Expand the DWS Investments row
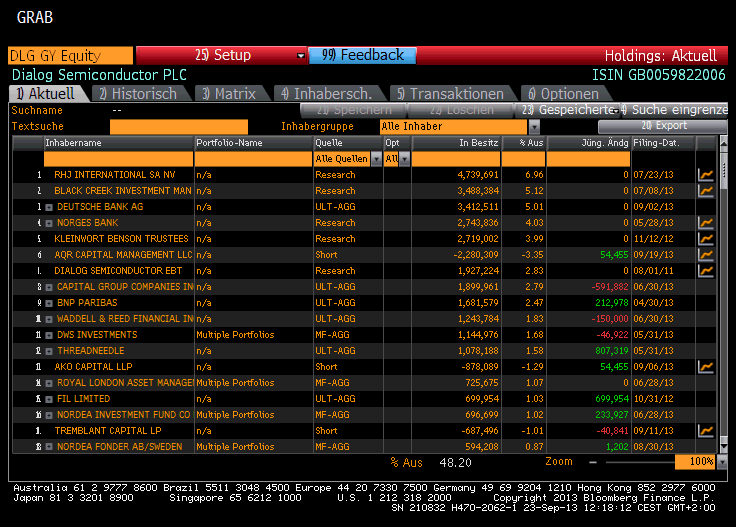736x527 pixels. (49, 335)
